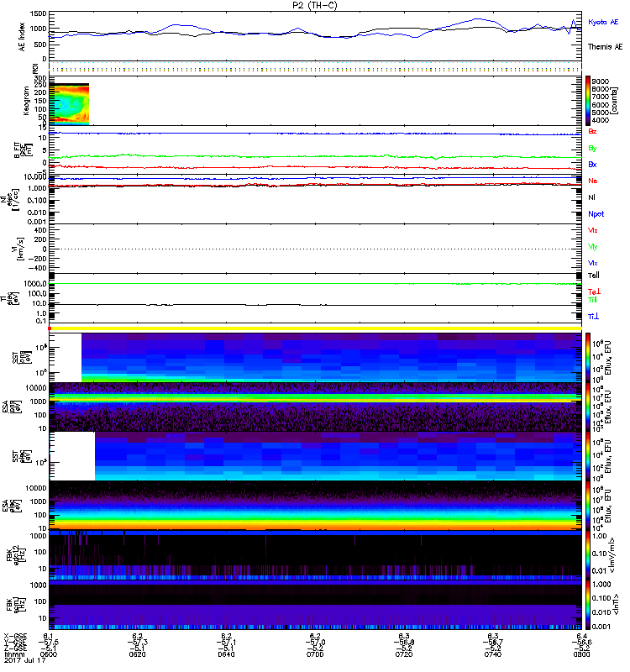Select the green Ti∥ temperature legend label
Viewport: 630px width, 672px height.
592,300
